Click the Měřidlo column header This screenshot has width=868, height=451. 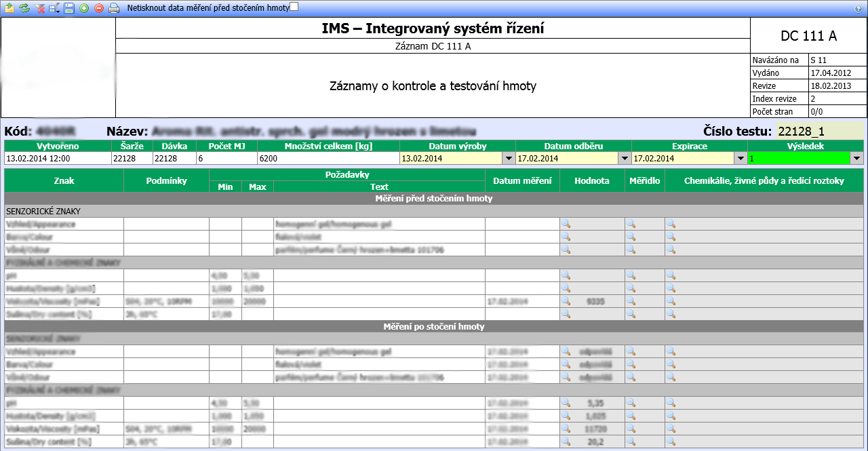coord(644,181)
